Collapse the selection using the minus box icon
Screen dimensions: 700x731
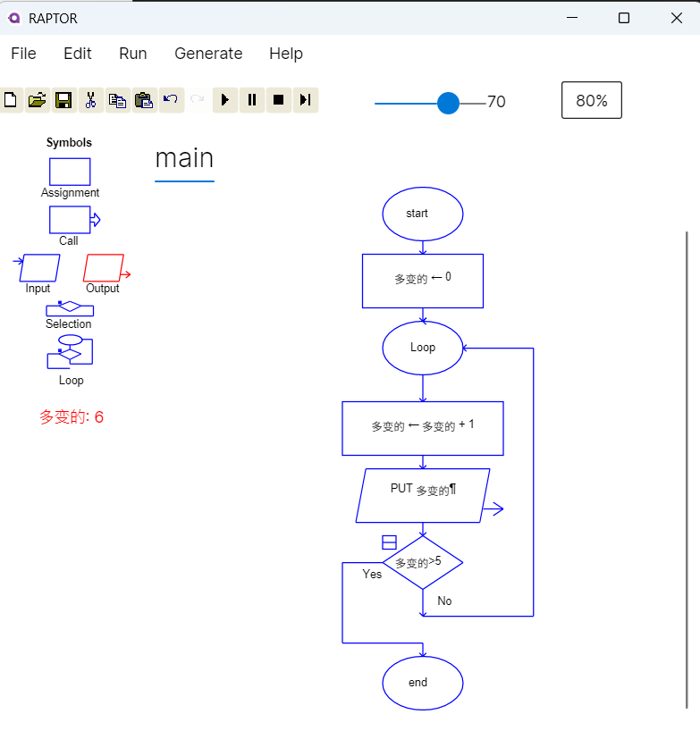pyautogui.click(x=389, y=542)
